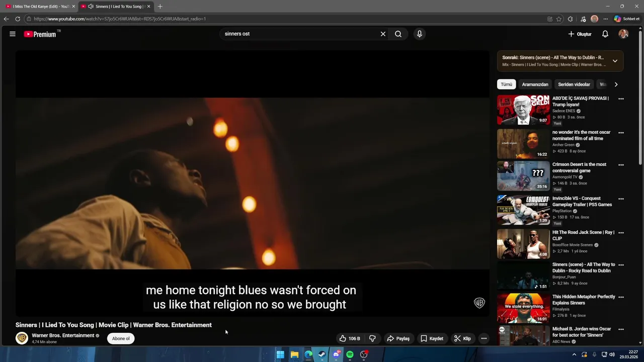Click the Warner Bros. channel avatar
This screenshot has width=644, height=362.
coord(22,338)
